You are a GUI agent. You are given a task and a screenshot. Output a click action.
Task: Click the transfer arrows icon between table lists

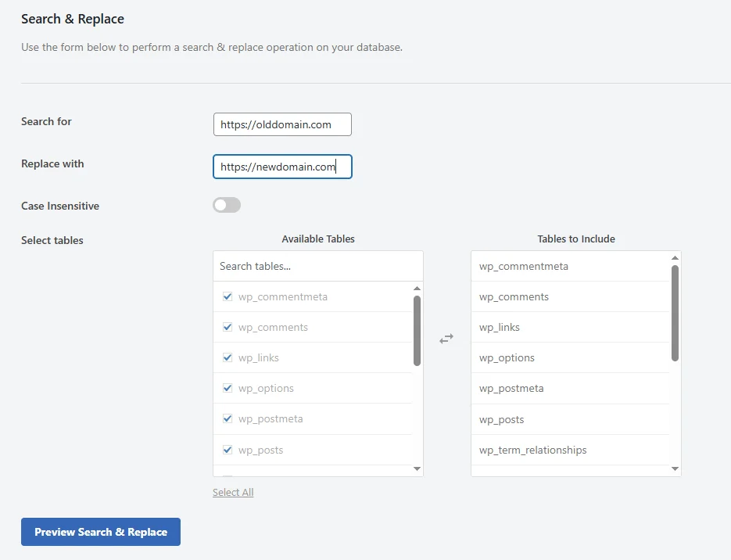pos(446,338)
